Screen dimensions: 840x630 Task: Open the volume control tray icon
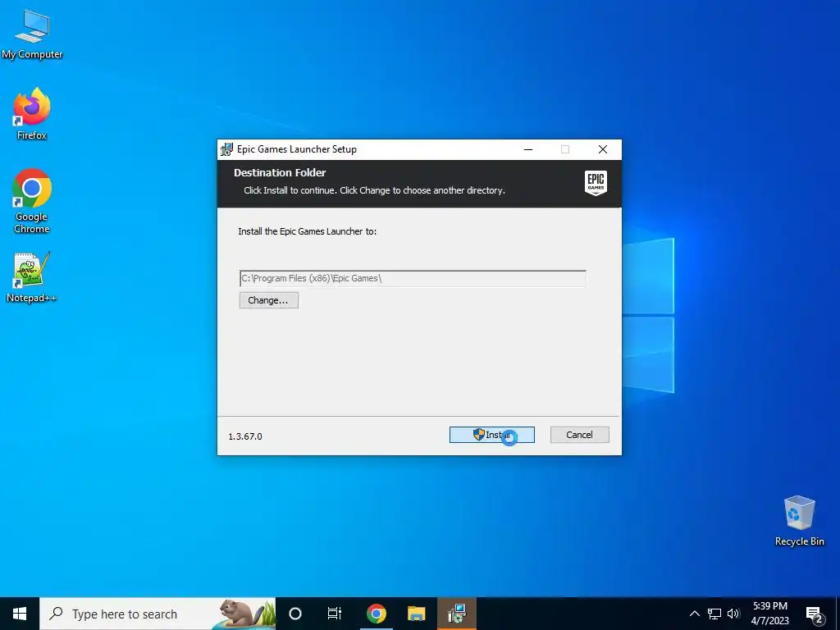(x=733, y=614)
